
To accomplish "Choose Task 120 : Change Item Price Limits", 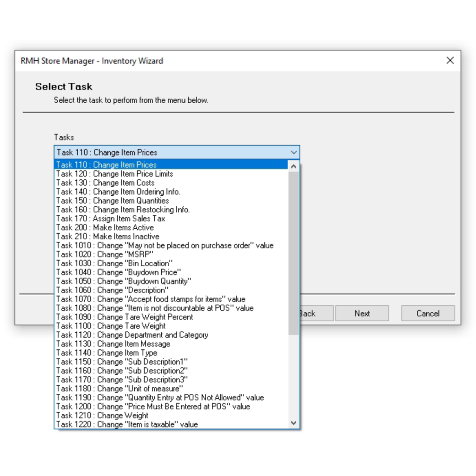I will point(171,174).
